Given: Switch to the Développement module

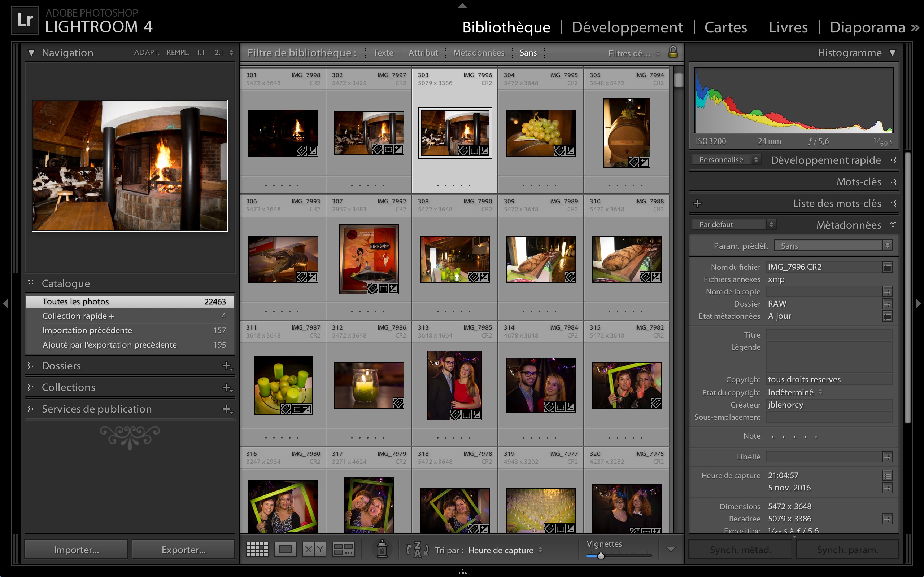Looking at the screenshot, I should pyautogui.click(x=627, y=27).
